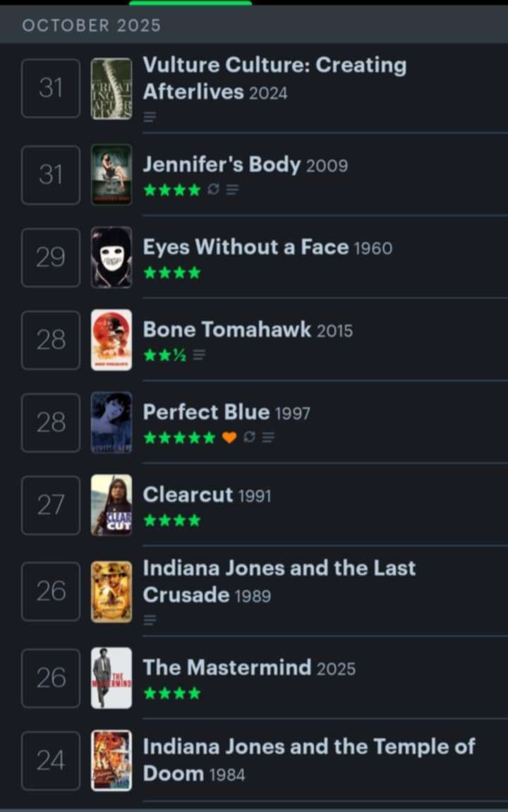The height and width of the screenshot is (812, 508).
Task: Open the review icon for Perfect Blue
Action: click(268, 438)
